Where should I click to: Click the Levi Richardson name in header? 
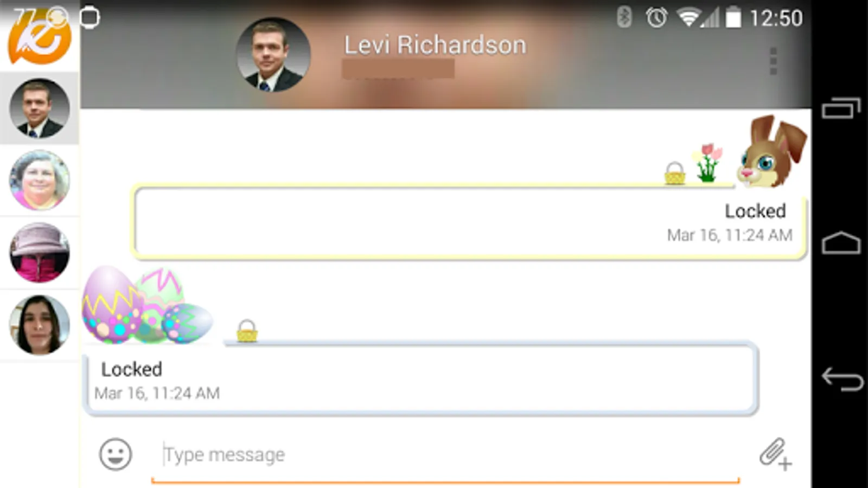click(435, 45)
